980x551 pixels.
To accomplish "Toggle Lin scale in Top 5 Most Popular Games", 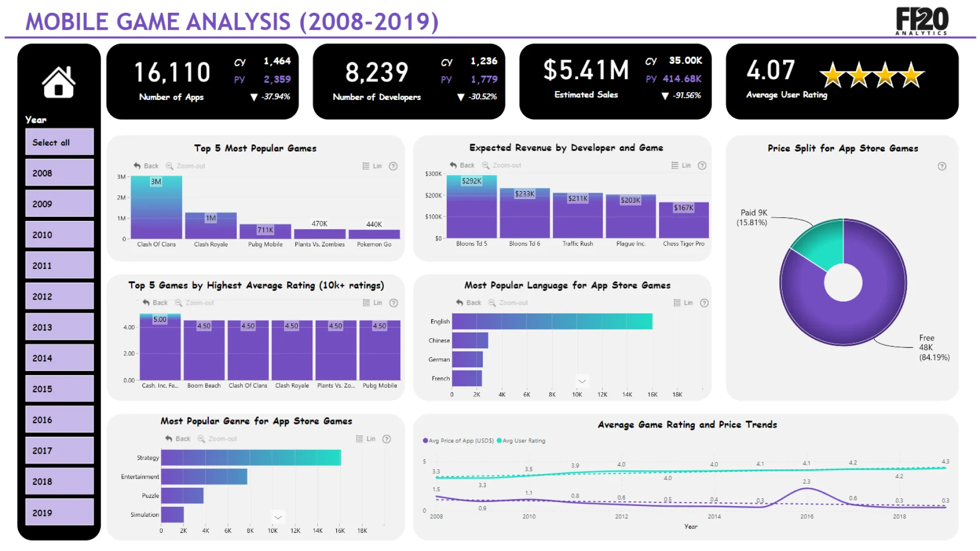I will pyautogui.click(x=372, y=166).
